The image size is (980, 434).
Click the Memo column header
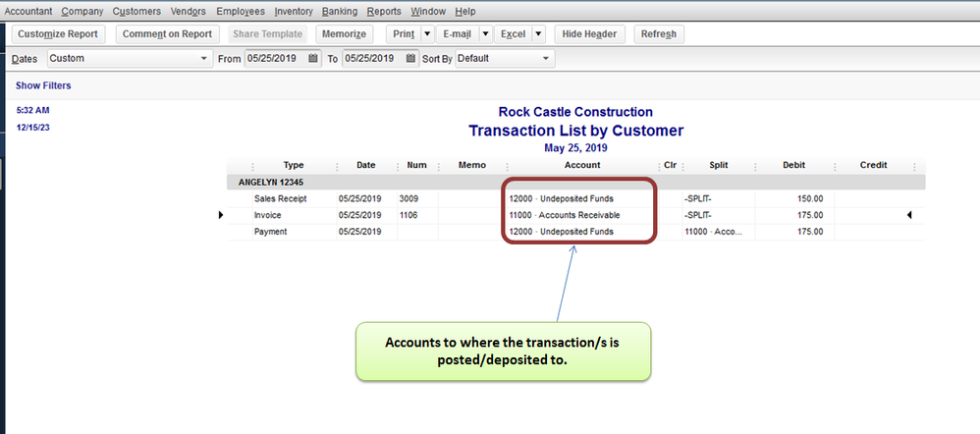(472, 165)
